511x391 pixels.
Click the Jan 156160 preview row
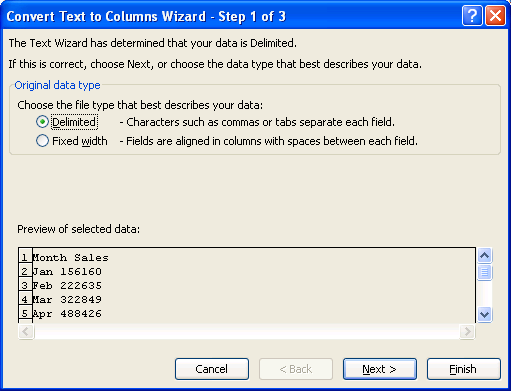click(x=67, y=272)
